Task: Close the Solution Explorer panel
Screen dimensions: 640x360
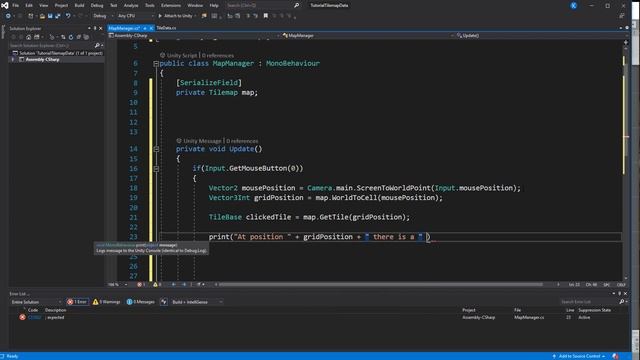Action: coord(101,28)
